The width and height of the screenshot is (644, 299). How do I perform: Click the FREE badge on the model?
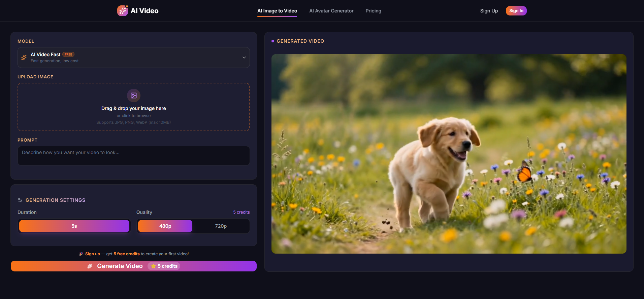tap(68, 54)
